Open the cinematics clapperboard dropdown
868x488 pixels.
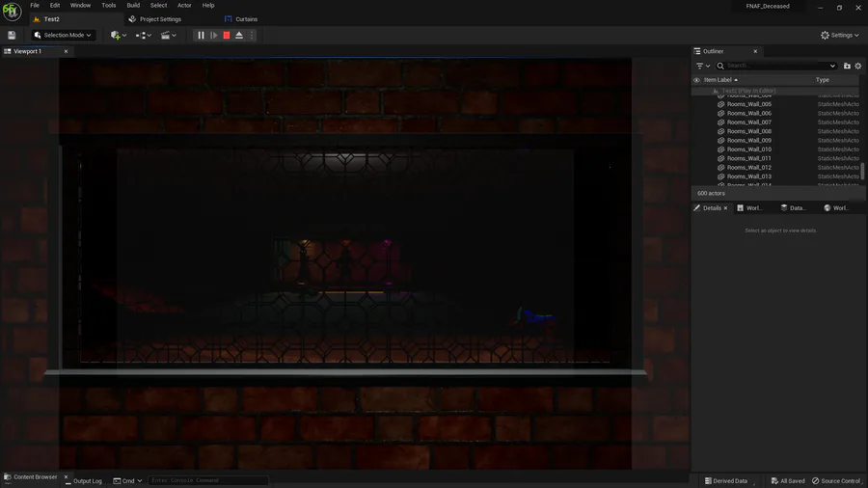(x=168, y=36)
